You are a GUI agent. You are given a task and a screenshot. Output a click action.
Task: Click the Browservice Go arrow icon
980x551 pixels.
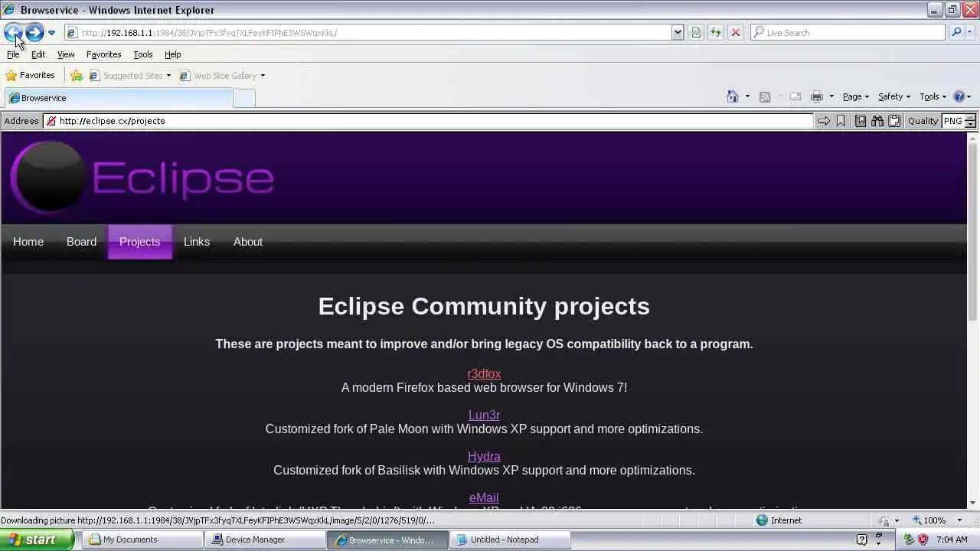click(824, 121)
